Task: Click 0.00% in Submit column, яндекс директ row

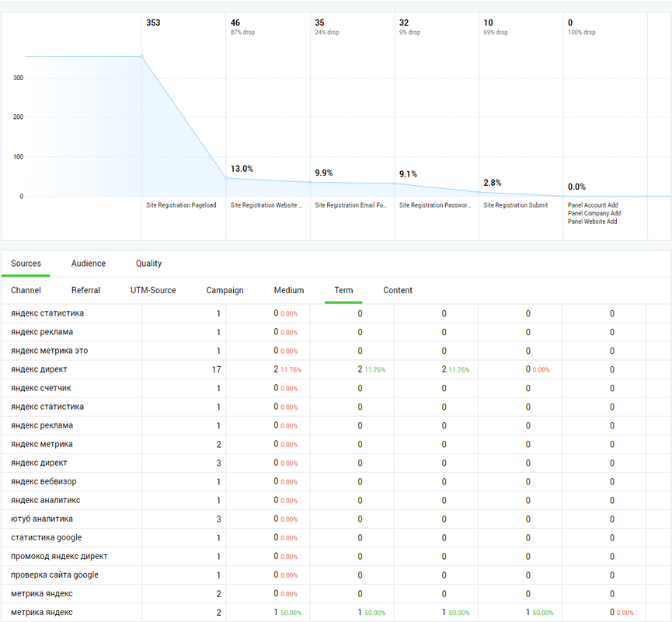Action: tap(541, 370)
